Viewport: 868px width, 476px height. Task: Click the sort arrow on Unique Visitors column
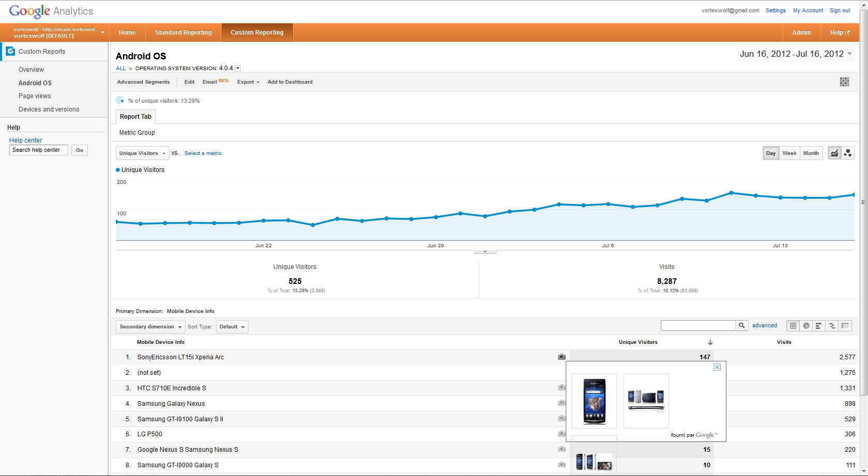coord(710,342)
